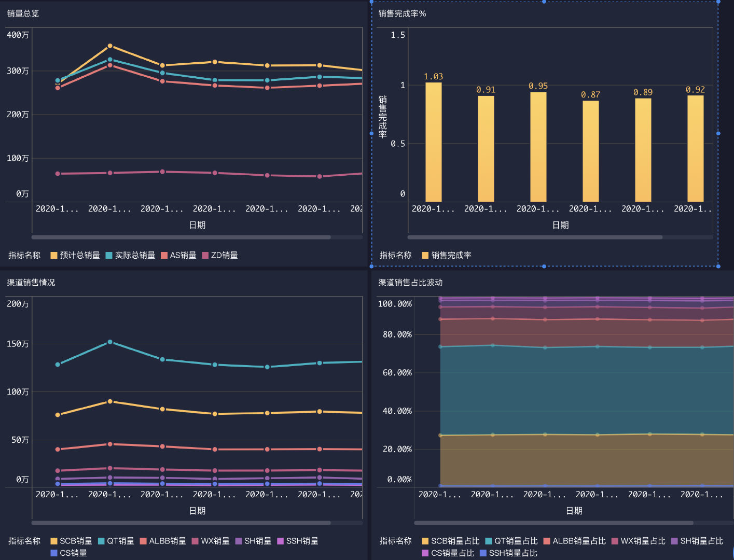Click the vertical 销售完成率 axis title

[382, 117]
